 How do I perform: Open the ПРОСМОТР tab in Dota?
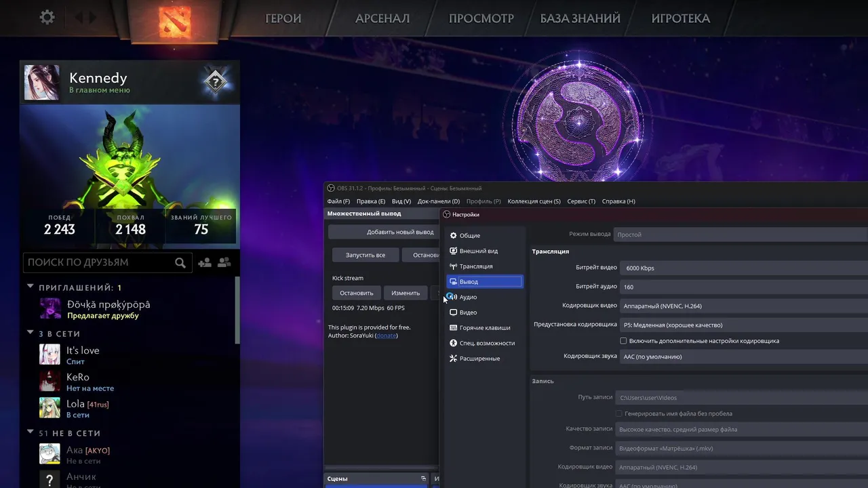point(481,18)
